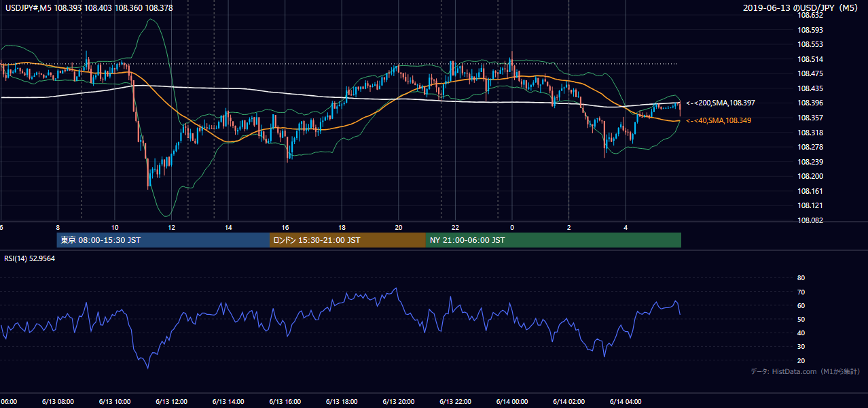Click hour tick 0 under the price chart
This screenshot has height=408, width=868.
tap(512, 227)
